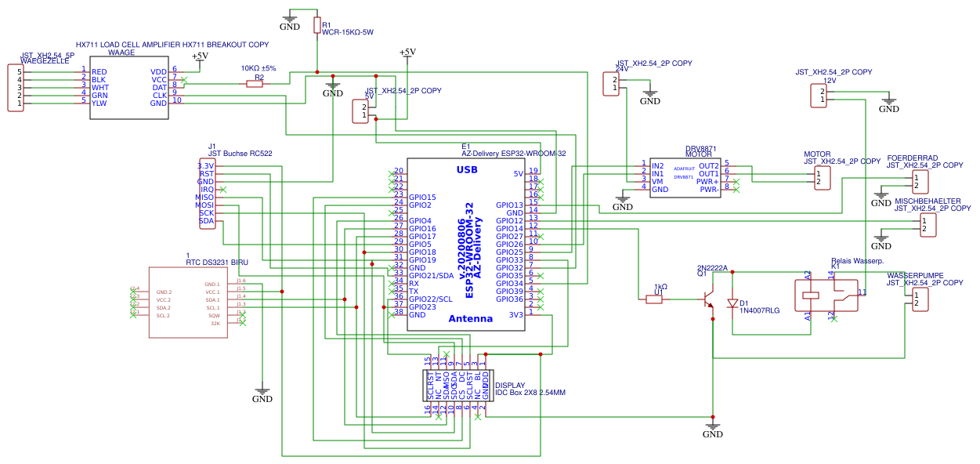This screenshot has width=980, height=464.
Task: Click the GND symbol beside resistor R1
Action: 290,21
